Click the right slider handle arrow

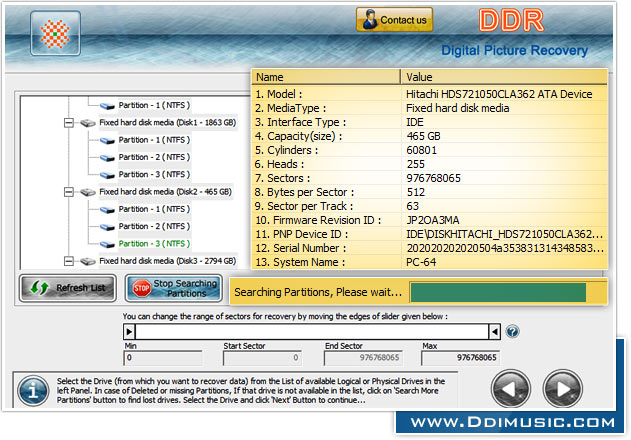(495, 332)
